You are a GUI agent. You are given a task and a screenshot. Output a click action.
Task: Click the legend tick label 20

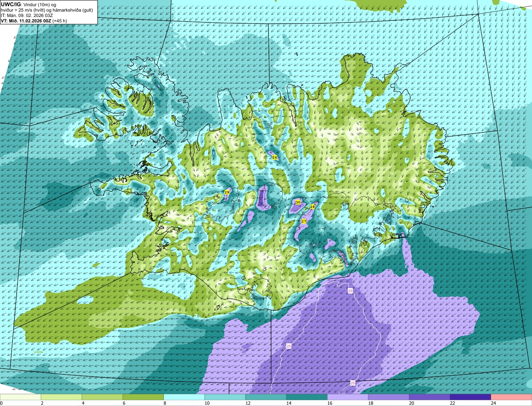[x=411, y=403]
